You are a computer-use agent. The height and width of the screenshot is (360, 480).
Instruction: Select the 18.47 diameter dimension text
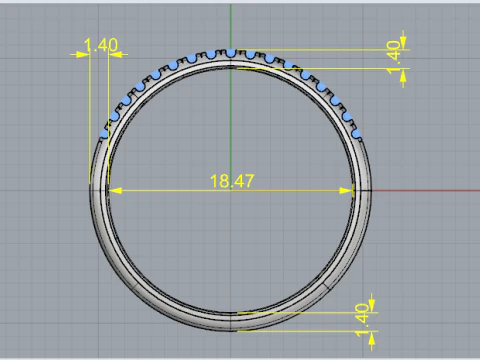pos(232,181)
